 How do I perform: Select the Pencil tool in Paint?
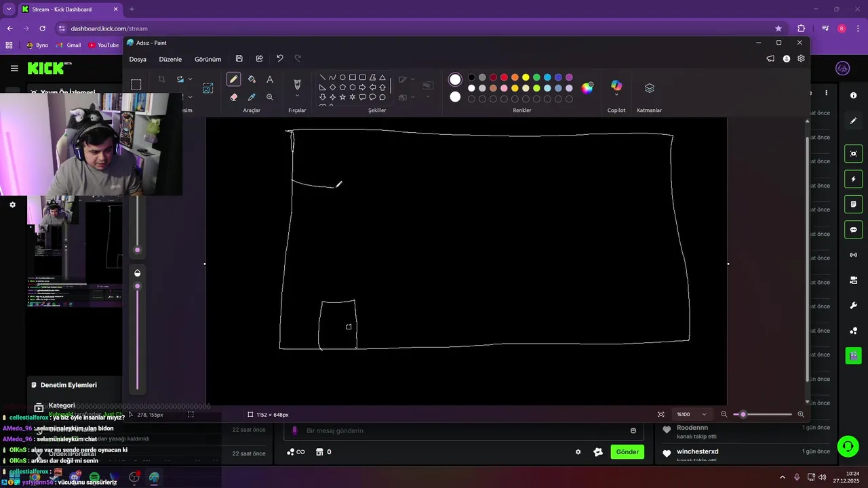[233, 79]
